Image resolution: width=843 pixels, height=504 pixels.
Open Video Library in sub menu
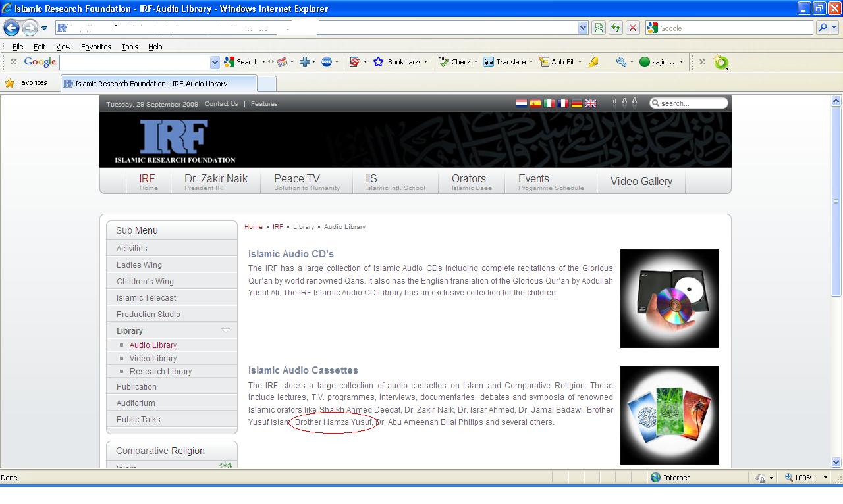pyautogui.click(x=153, y=359)
